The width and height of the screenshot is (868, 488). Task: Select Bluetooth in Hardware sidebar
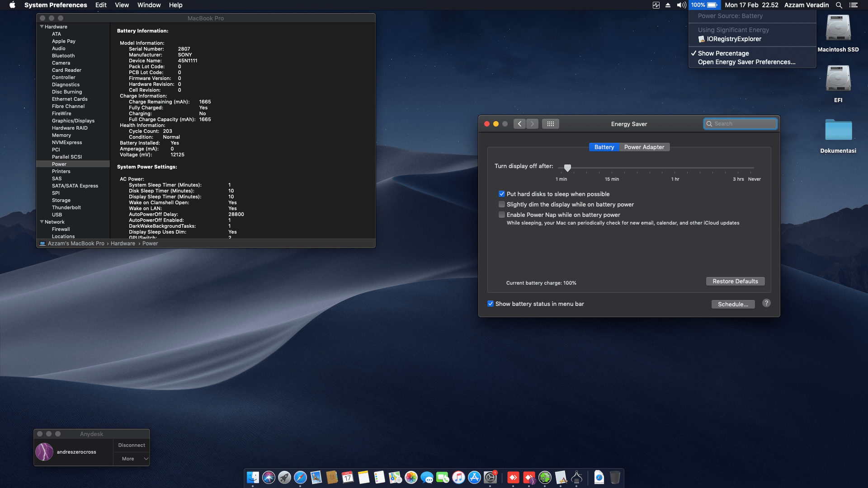coord(63,56)
